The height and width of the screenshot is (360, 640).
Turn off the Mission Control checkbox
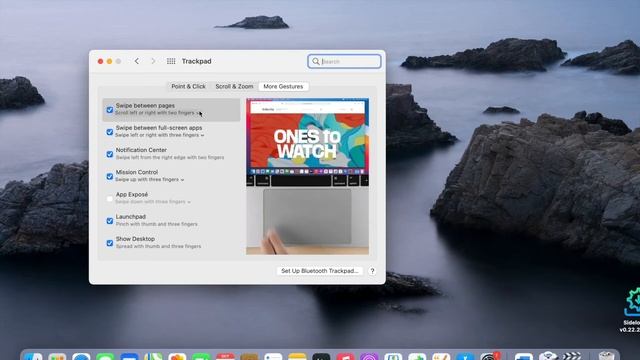tap(110, 176)
